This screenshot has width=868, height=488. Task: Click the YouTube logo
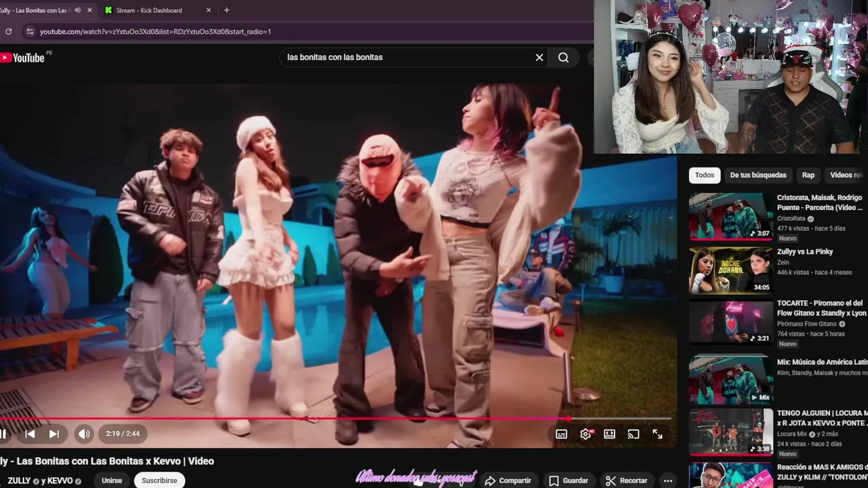22,58
